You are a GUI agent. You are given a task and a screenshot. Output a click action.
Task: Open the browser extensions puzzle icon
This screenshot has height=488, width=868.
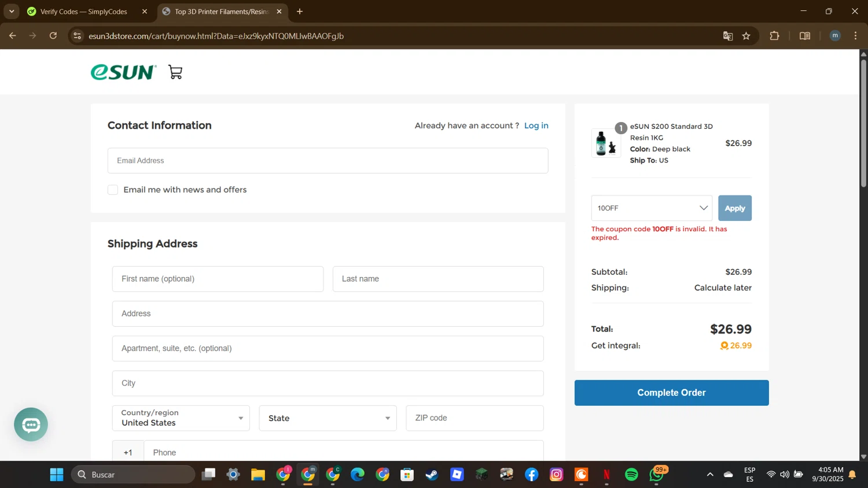[774, 36]
